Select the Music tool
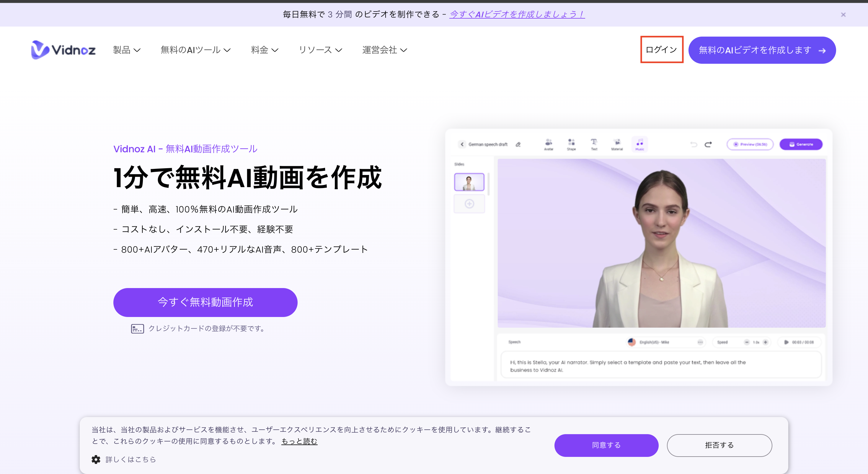868x474 pixels. [x=639, y=144]
